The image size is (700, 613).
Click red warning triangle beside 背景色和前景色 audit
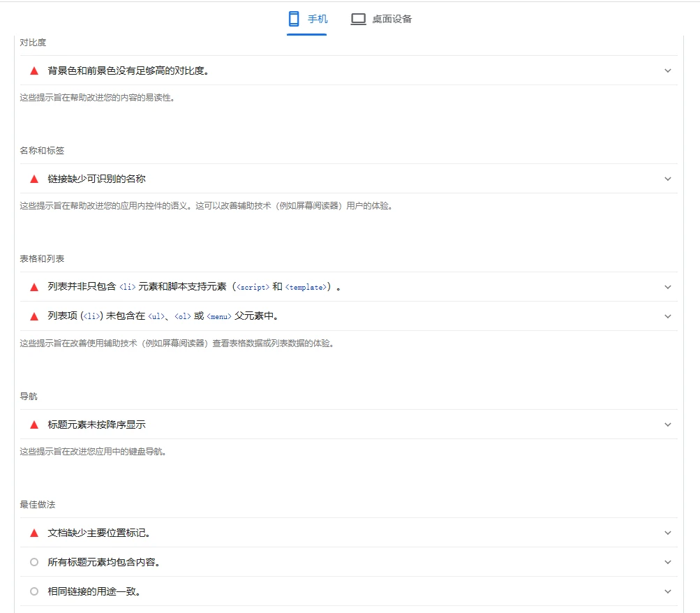[x=34, y=71]
